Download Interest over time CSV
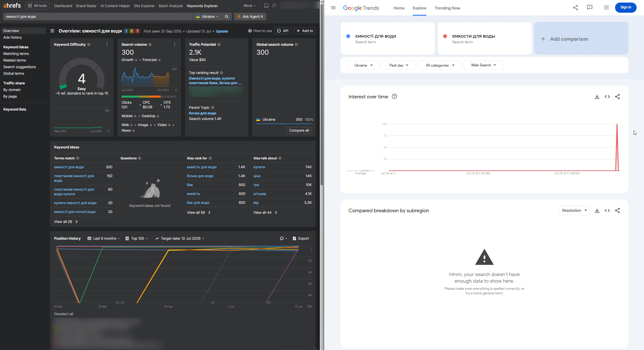 597,97
